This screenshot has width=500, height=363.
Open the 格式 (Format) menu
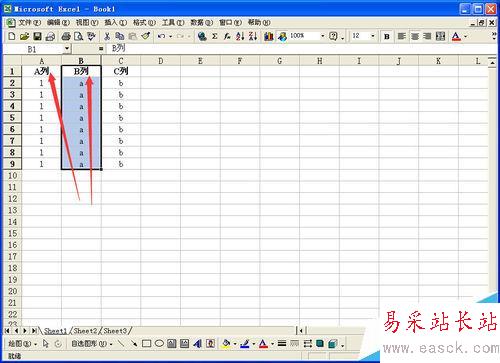pos(144,22)
